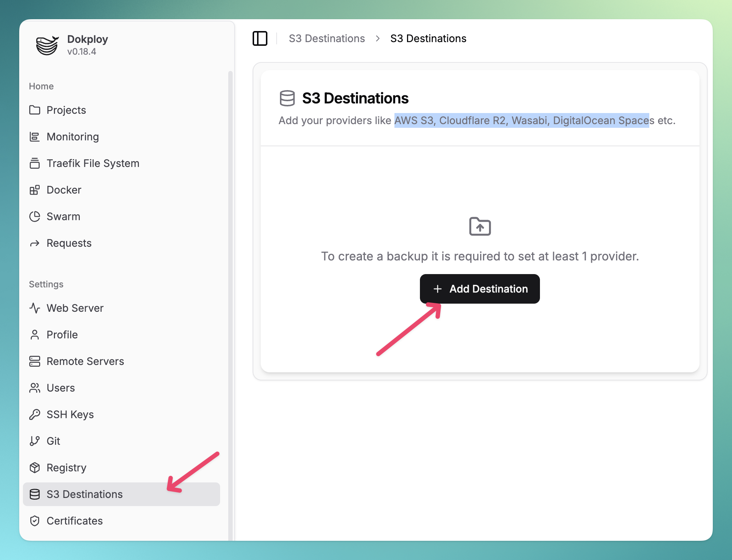Toggle the sidebar panel icon
This screenshot has height=560, width=732.
260,38
